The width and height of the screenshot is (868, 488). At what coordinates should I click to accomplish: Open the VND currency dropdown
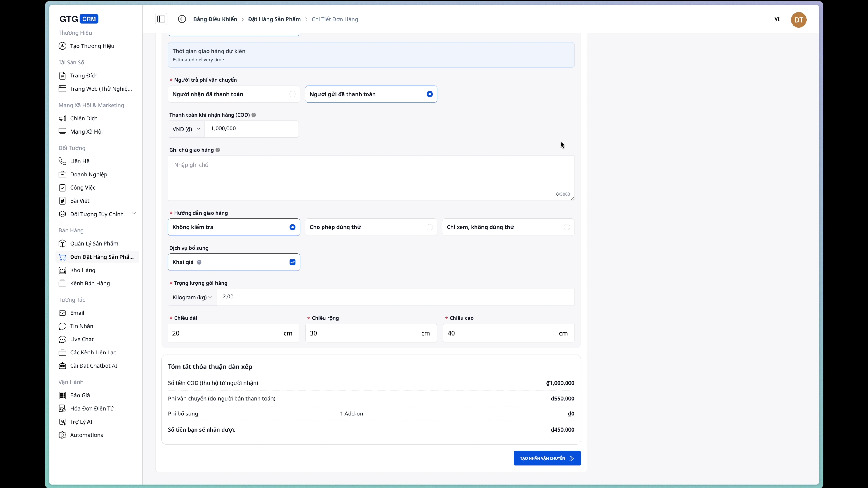[186, 129]
